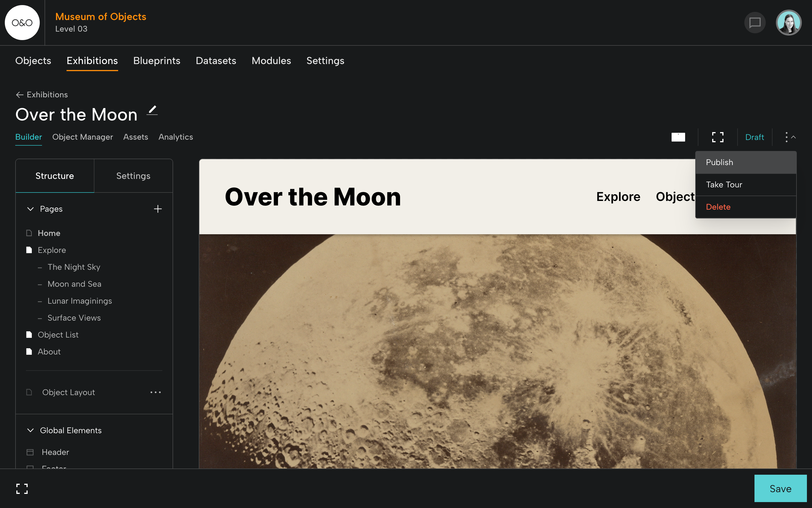Switch to Analytics sub-tab
Image resolution: width=812 pixels, height=508 pixels.
[176, 137]
